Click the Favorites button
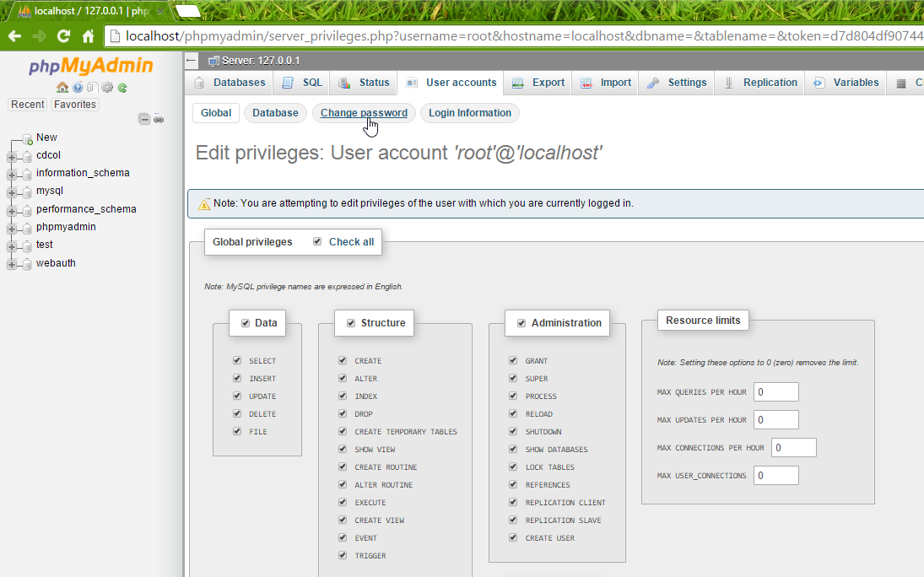This screenshot has width=924, height=577. point(75,105)
